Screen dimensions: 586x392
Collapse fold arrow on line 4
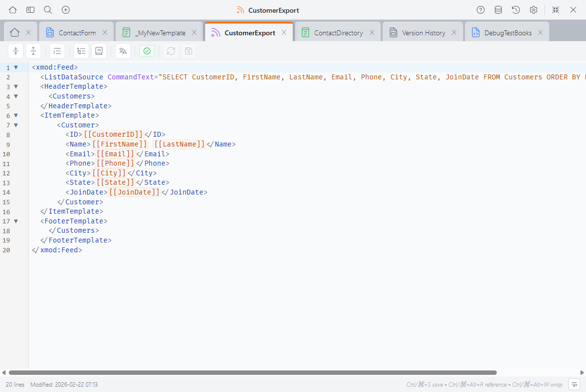coord(16,97)
